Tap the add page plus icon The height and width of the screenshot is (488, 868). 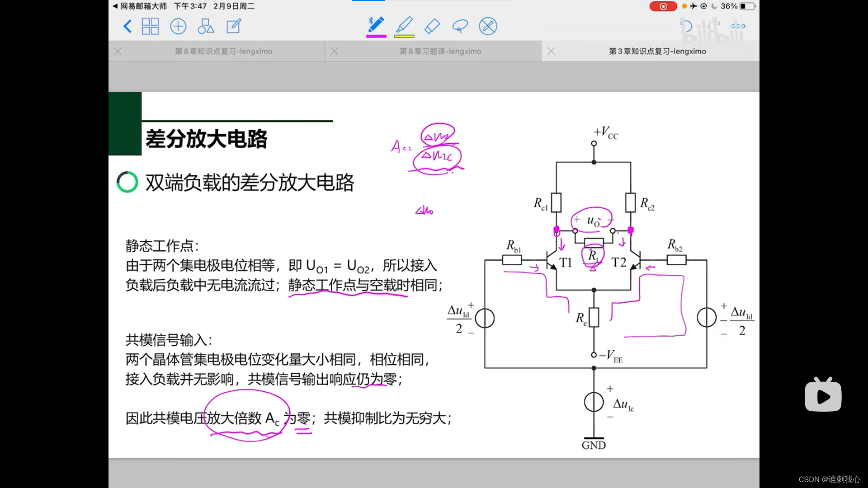178,26
